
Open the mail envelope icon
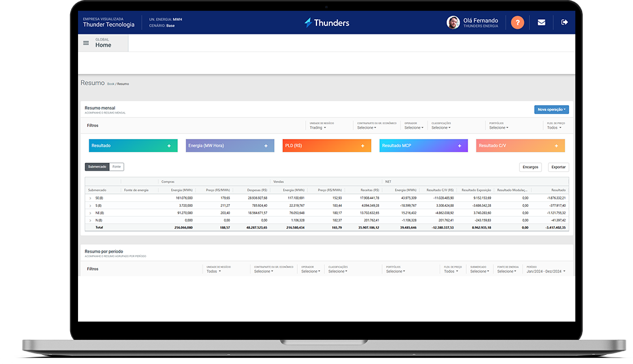(x=541, y=23)
